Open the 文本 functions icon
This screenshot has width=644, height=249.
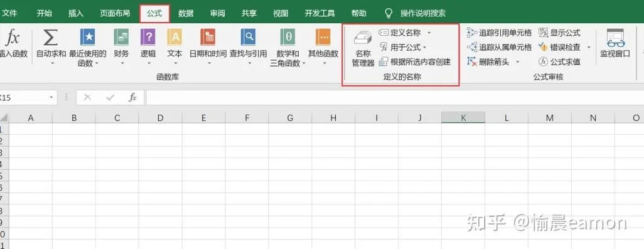click(x=174, y=38)
